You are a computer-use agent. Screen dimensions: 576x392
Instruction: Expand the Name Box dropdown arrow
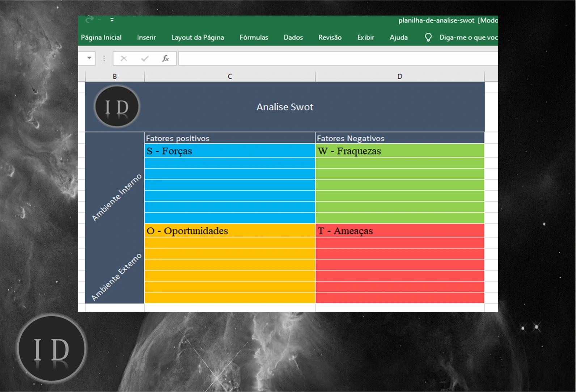point(89,58)
